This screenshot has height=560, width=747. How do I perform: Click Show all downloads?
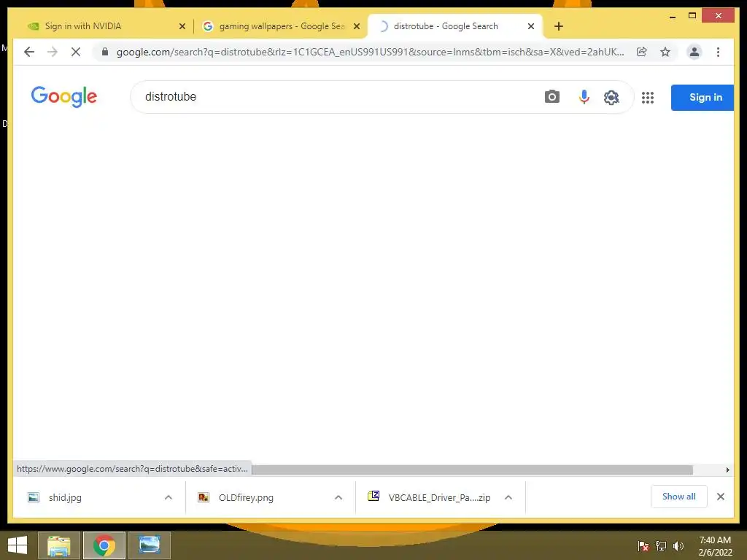pyautogui.click(x=679, y=497)
